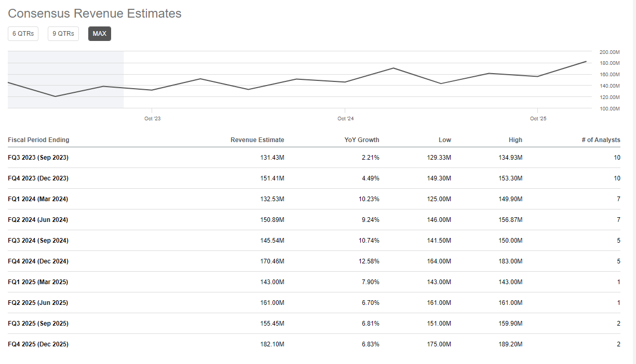Viewport: 636px width, 364px height.
Task: Click the Oct '24 axis label on the chart
Action: [x=346, y=118]
